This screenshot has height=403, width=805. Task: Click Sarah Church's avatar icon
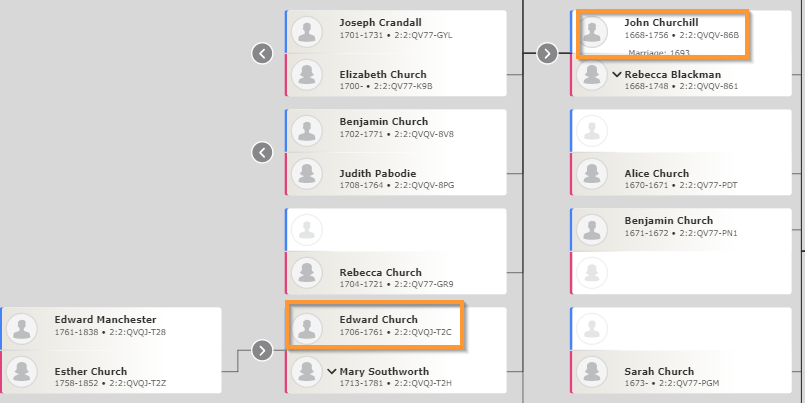pos(592,372)
